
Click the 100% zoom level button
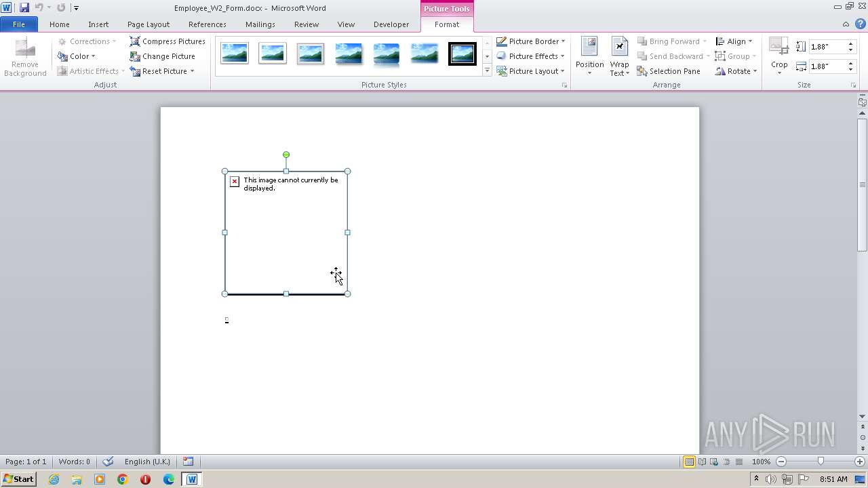(761, 462)
